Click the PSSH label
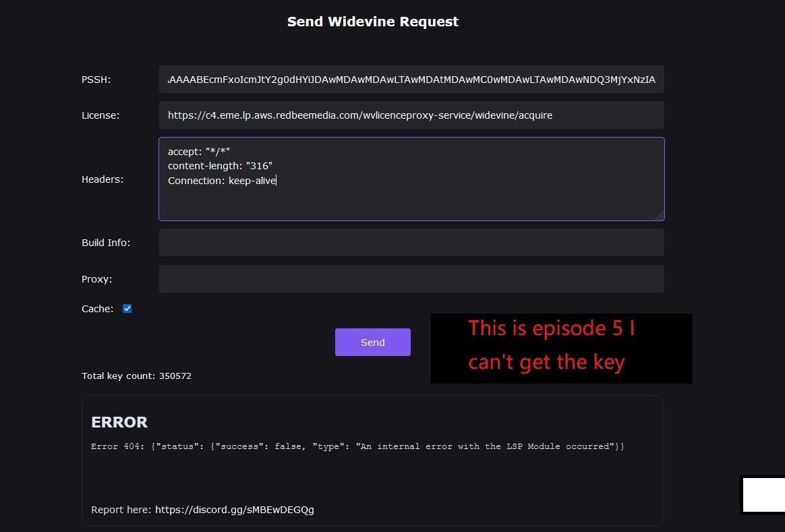The width and height of the screenshot is (785, 532). point(96,80)
